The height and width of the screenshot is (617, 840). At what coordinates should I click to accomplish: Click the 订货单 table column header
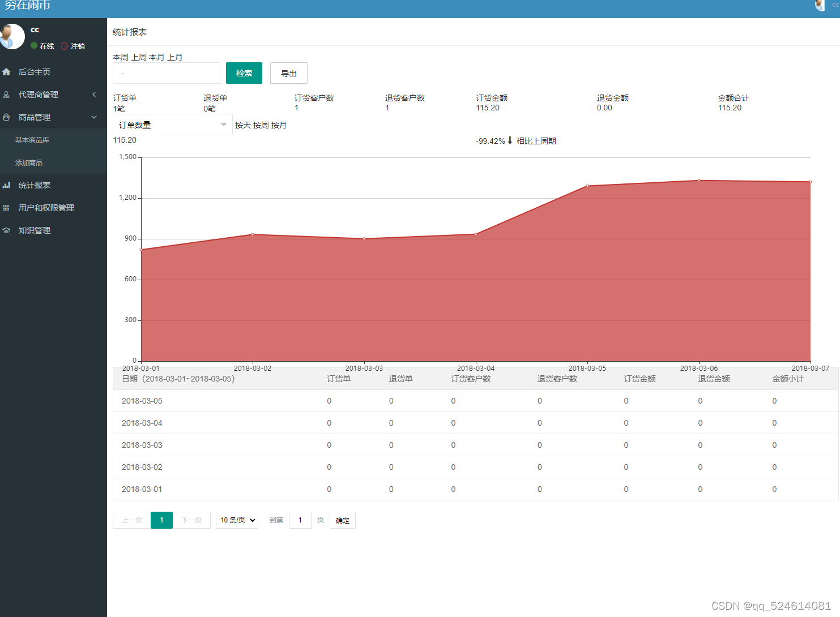[x=339, y=379]
